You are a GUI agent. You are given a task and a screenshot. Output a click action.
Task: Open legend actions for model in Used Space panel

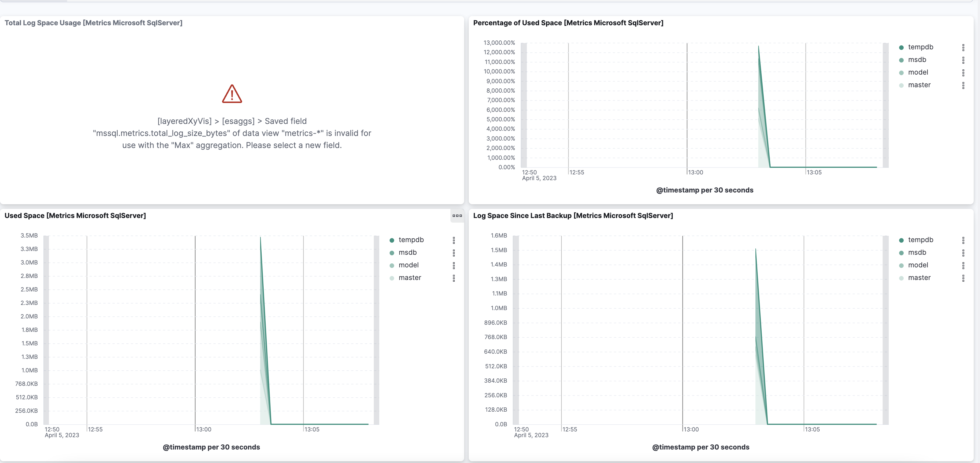pos(454,265)
